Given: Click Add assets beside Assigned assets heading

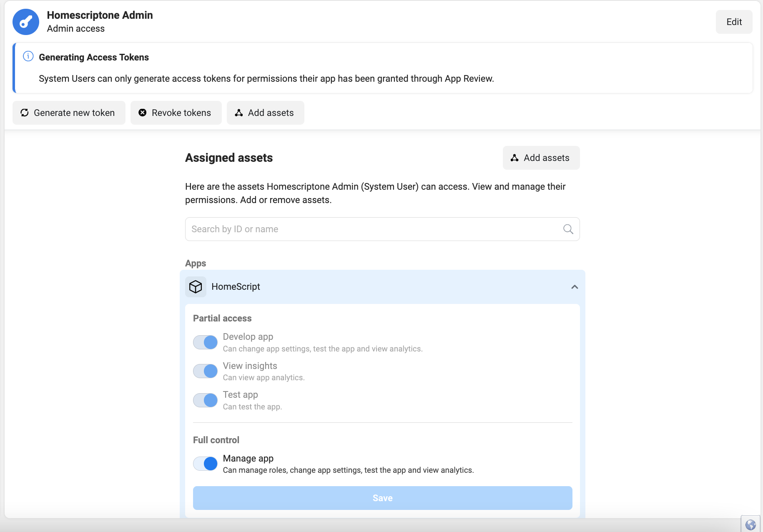Looking at the screenshot, I should point(541,158).
